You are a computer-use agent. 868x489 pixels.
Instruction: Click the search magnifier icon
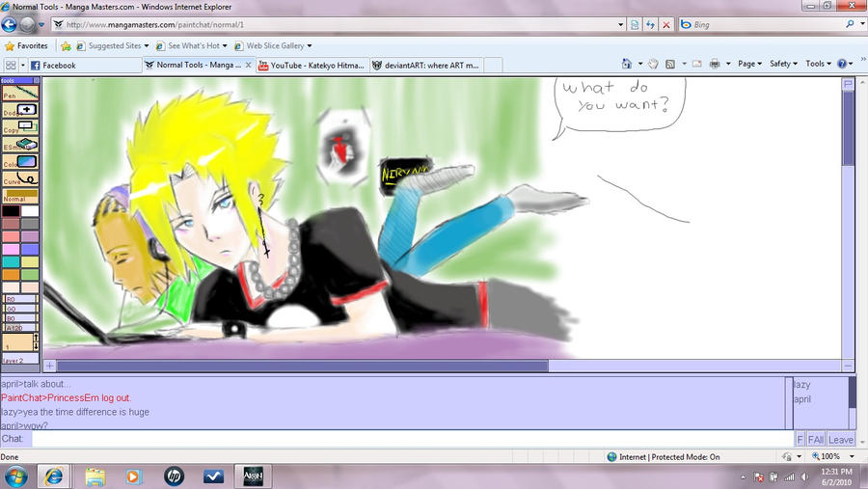[851, 24]
